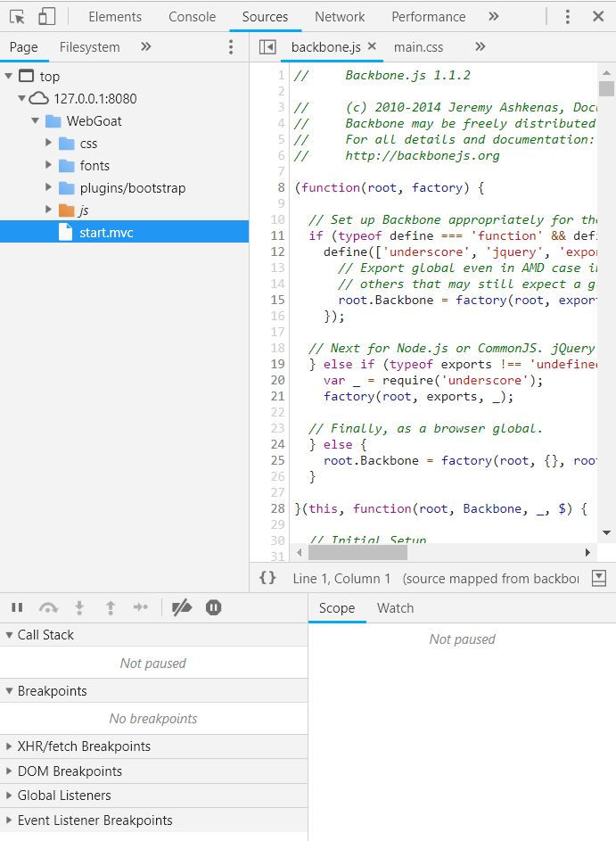The image size is (616, 841).
Task: Open the DevTools customize menu dots
Action: click(x=567, y=17)
